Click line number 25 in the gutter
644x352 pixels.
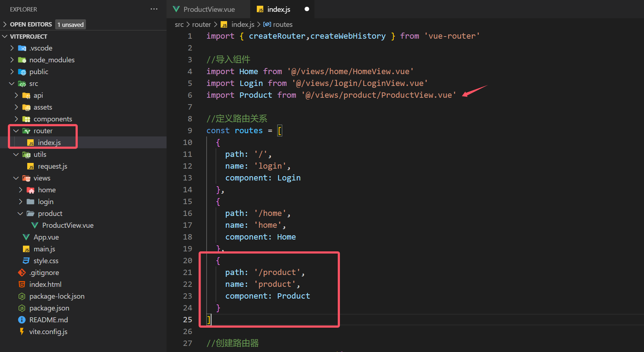pyautogui.click(x=188, y=319)
